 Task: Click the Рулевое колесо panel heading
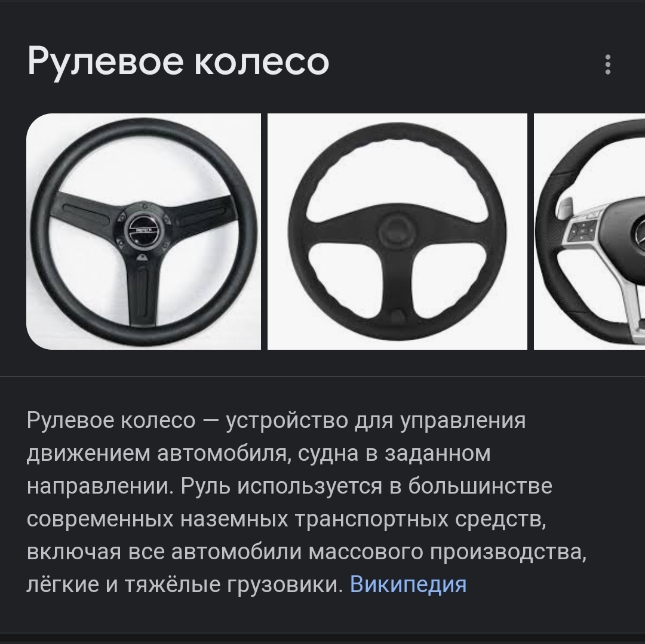point(178,62)
